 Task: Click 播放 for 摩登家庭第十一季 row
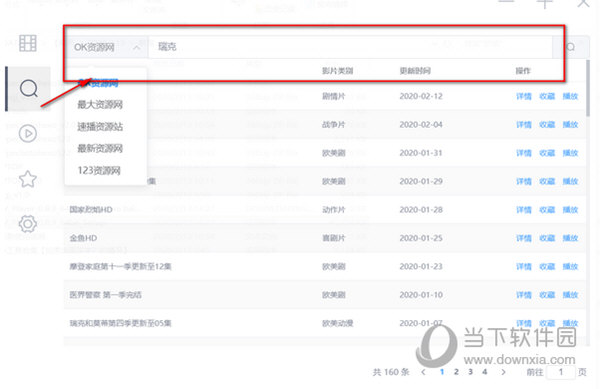pyautogui.click(x=570, y=267)
